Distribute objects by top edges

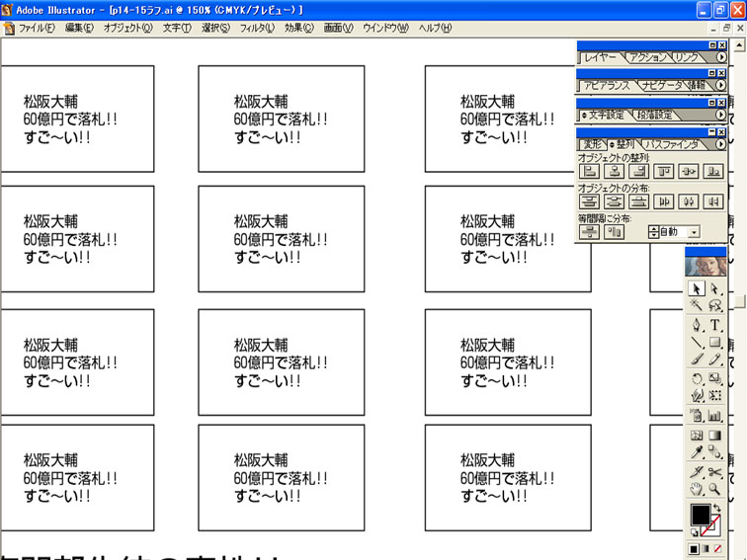coord(589,201)
